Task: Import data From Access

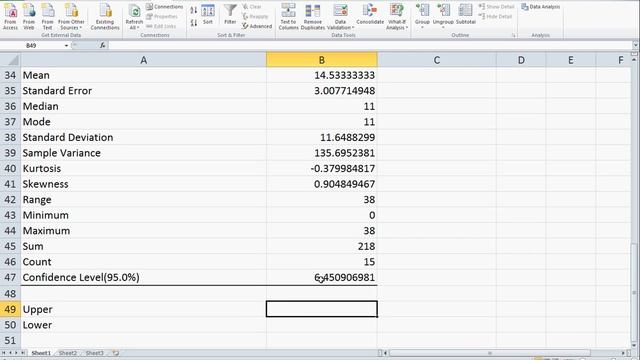Action: (10, 16)
